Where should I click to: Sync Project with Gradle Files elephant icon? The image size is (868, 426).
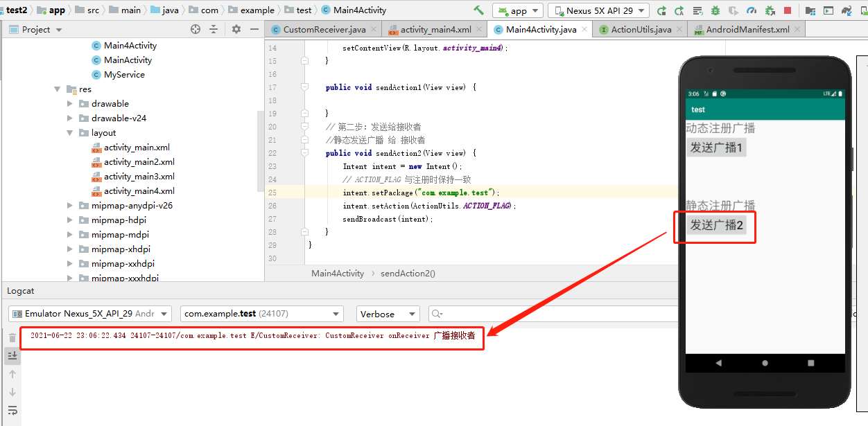847,10
